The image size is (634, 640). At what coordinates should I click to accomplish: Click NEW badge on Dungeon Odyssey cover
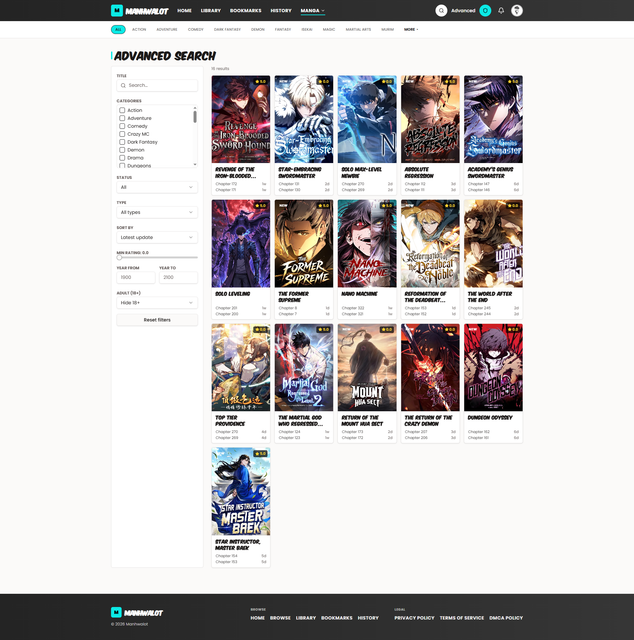tap(472, 329)
